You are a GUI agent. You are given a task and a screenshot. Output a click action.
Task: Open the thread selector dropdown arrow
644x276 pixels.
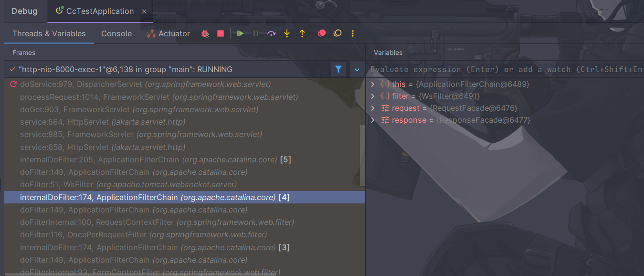(x=357, y=69)
